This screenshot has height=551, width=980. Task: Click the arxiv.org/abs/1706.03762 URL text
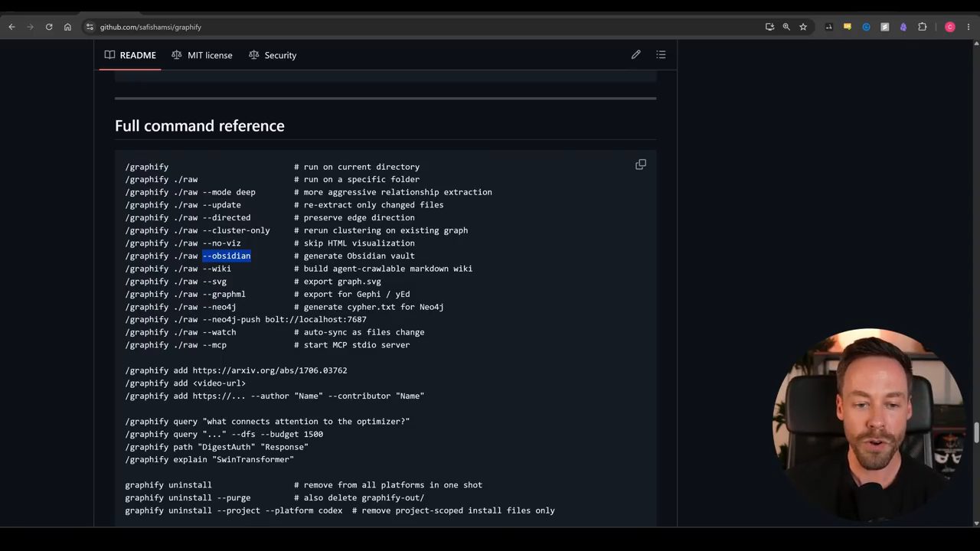[x=269, y=370]
